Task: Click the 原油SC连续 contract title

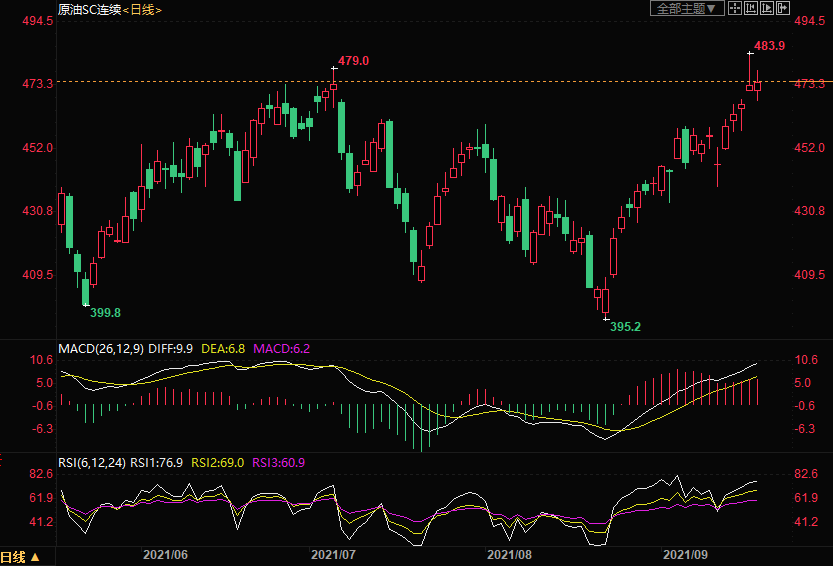Action: (89, 9)
